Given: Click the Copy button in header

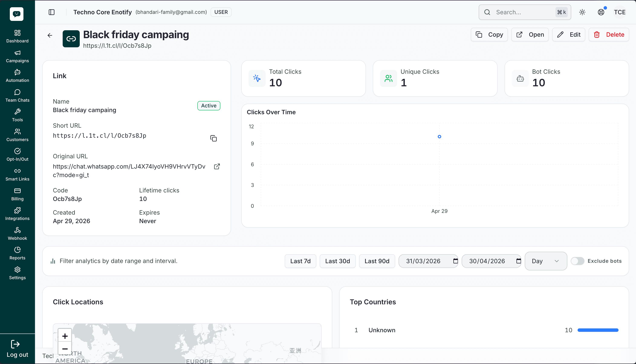Looking at the screenshot, I should pyautogui.click(x=489, y=35).
